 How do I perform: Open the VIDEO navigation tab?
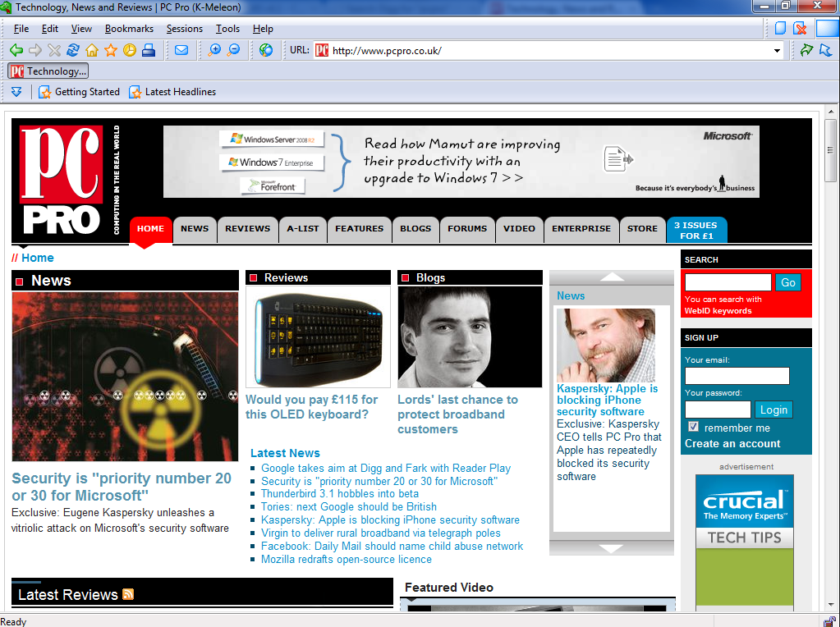[x=519, y=229]
